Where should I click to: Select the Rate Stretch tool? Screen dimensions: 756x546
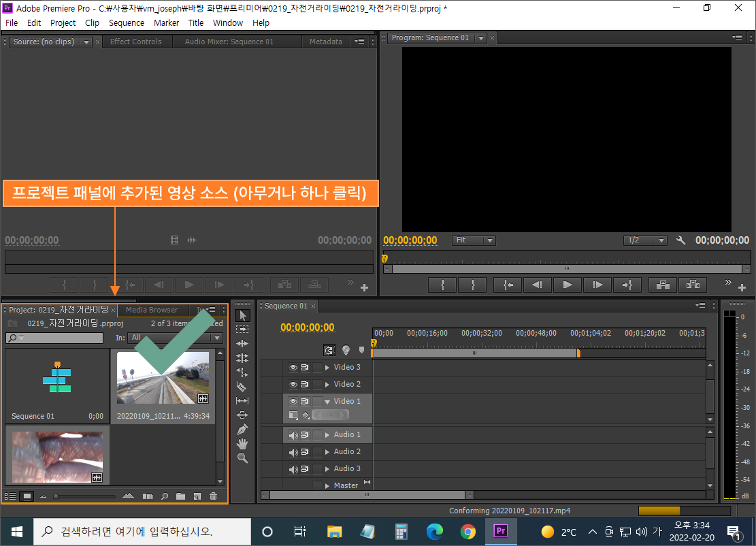coord(242,372)
